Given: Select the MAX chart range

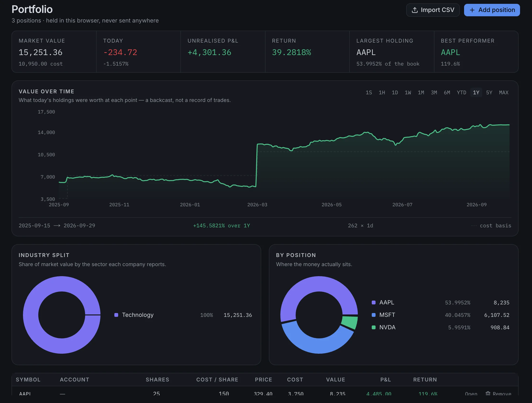Looking at the screenshot, I should [x=504, y=93].
